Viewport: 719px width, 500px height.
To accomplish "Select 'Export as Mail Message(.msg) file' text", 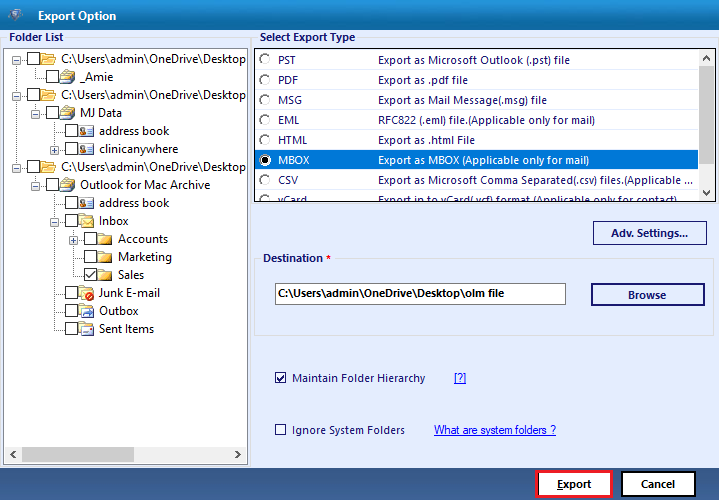I will pyautogui.click(x=462, y=100).
